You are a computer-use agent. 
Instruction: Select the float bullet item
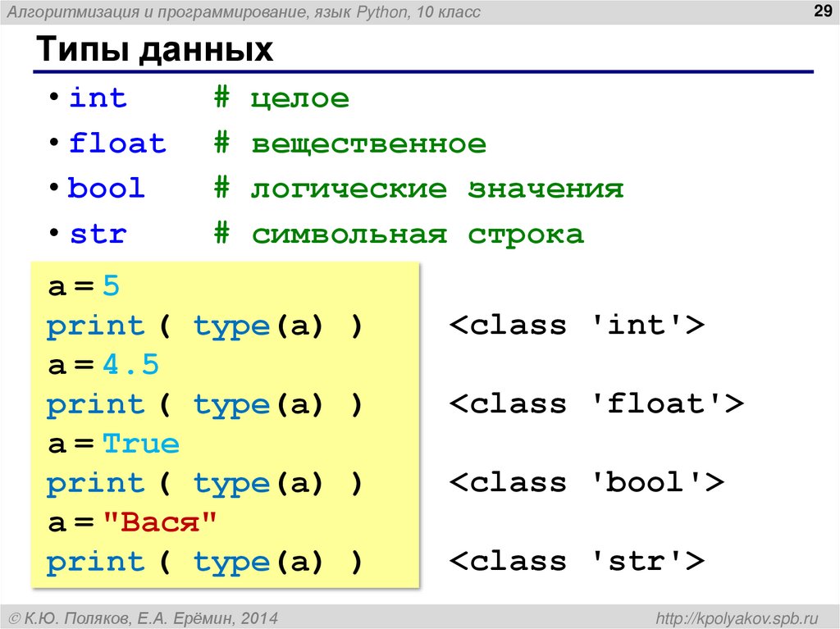117,144
